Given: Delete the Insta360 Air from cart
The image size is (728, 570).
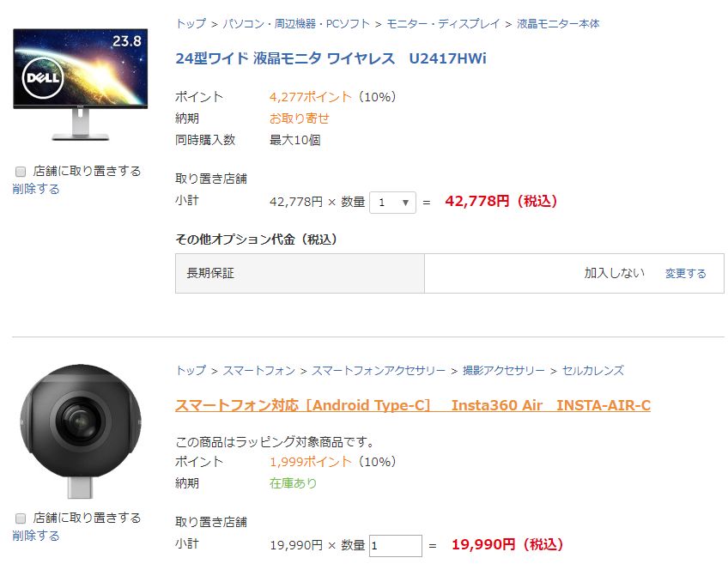Looking at the screenshot, I should (36, 536).
